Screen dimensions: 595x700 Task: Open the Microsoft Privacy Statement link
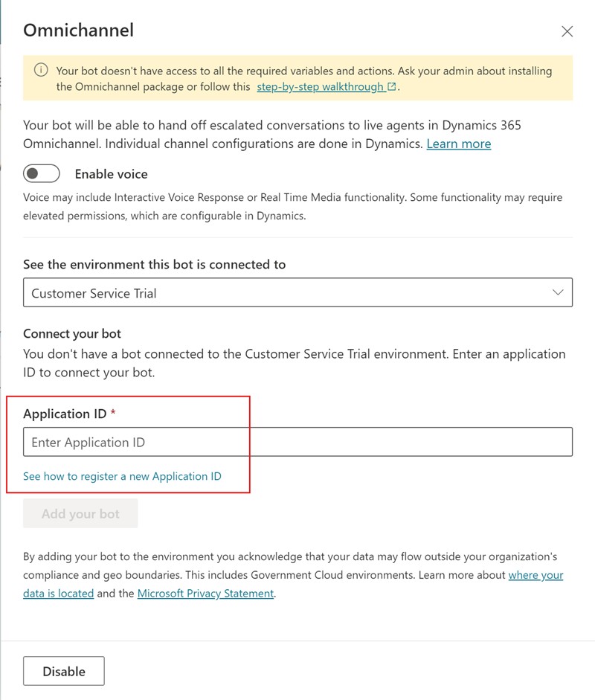(x=205, y=594)
